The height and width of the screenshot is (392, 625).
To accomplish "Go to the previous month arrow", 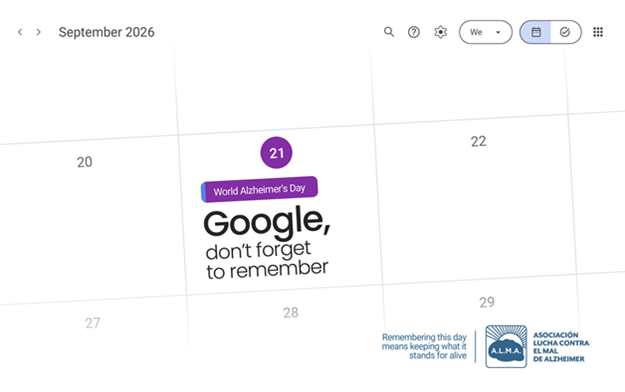I will (20, 32).
